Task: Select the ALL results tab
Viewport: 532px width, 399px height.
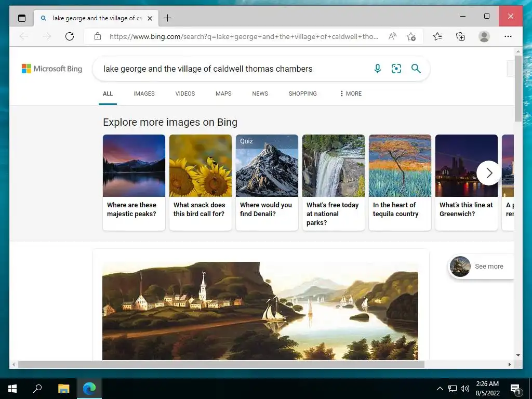Action: [x=108, y=94]
